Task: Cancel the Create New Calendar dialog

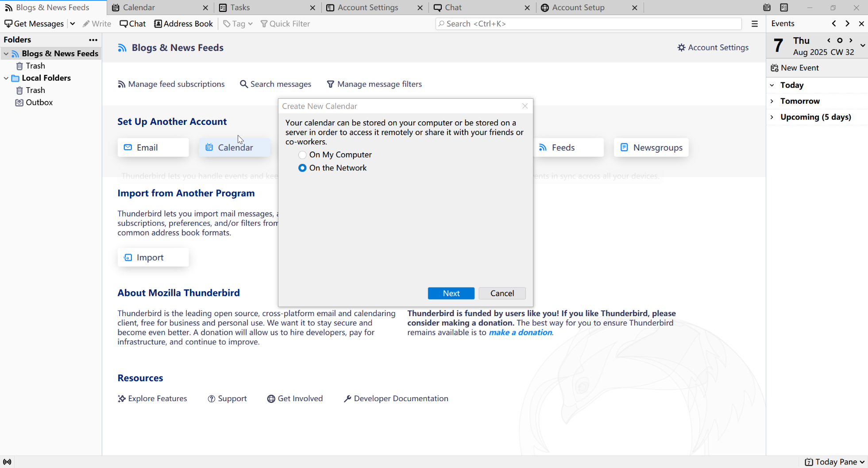Action: tap(502, 293)
